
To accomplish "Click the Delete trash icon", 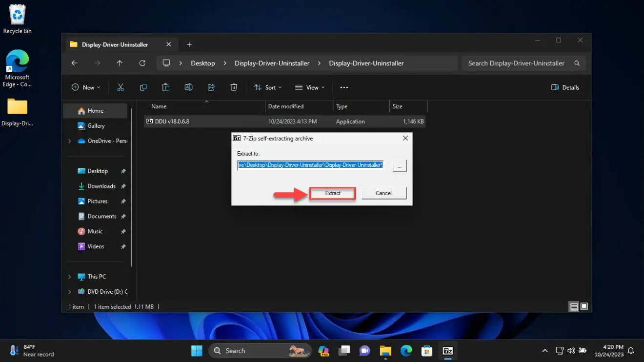I will click(234, 87).
